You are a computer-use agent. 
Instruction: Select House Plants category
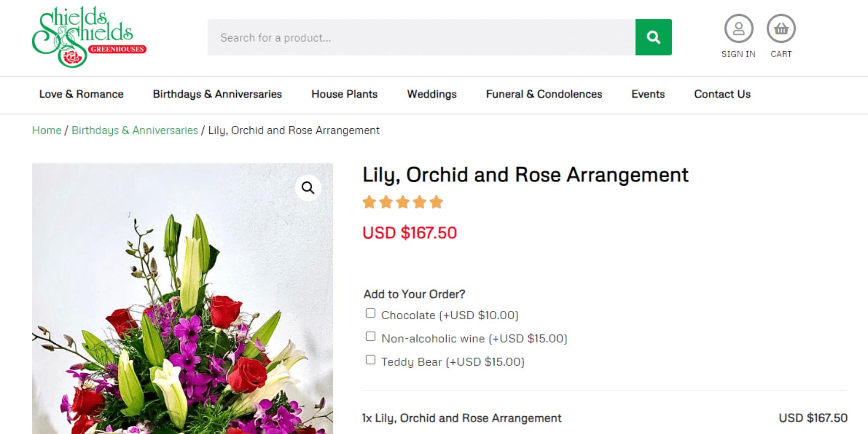tap(344, 94)
